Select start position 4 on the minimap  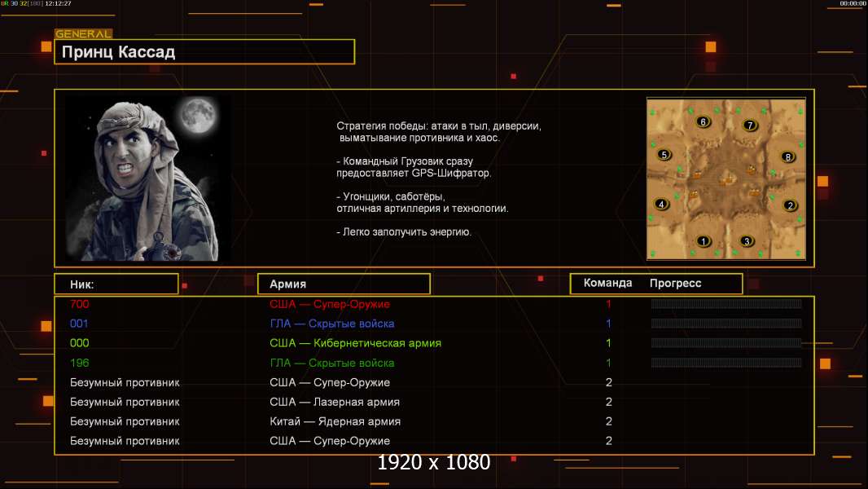661,204
